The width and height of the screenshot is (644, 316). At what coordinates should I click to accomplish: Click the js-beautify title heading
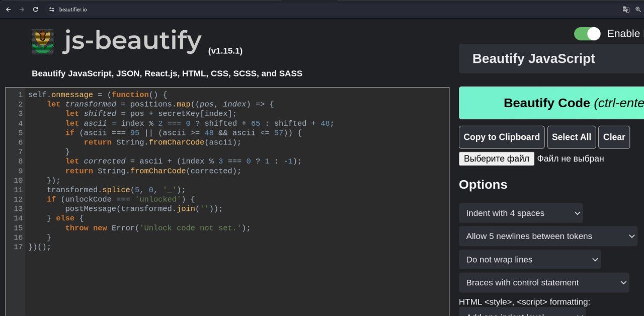click(x=132, y=41)
